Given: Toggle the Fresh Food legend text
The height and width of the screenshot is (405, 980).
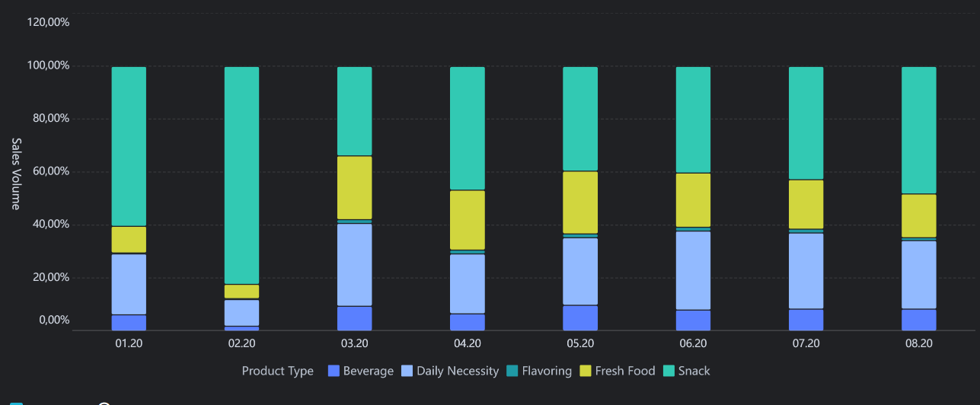Looking at the screenshot, I should 625,372.
